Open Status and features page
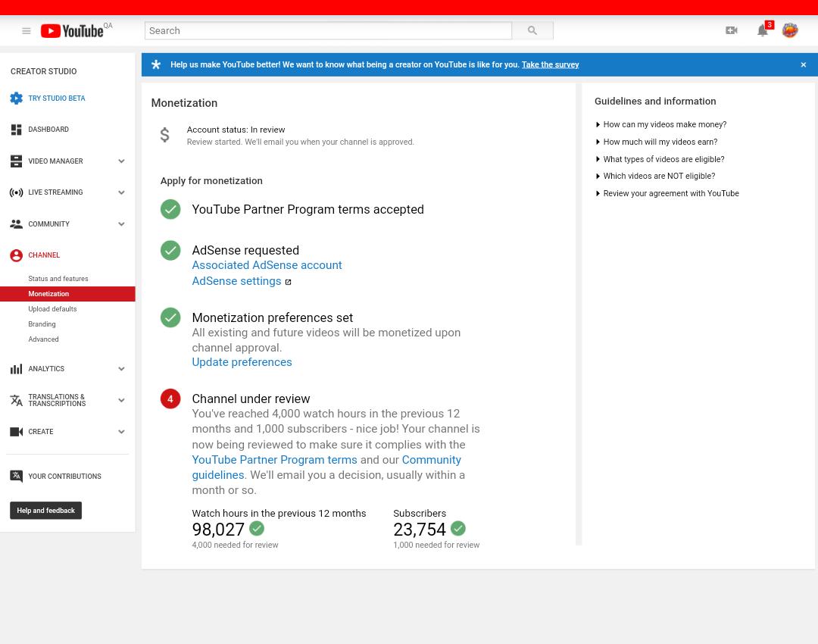Viewport: 818px width, 644px height. pos(58,279)
